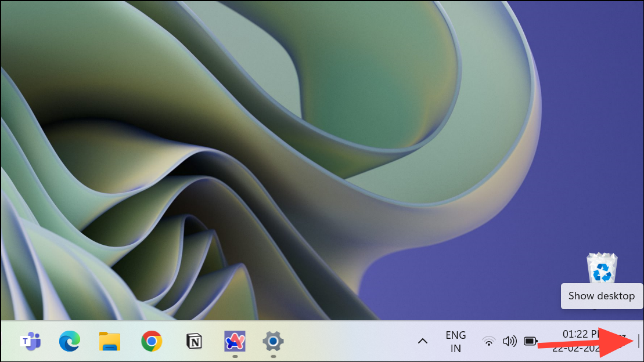Open Microsoft Teams from the taskbar
The height and width of the screenshot is (362, 644).
30,342
